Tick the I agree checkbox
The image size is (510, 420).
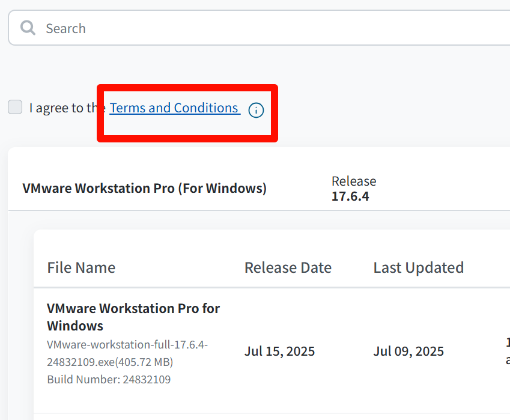click(15, 108)
